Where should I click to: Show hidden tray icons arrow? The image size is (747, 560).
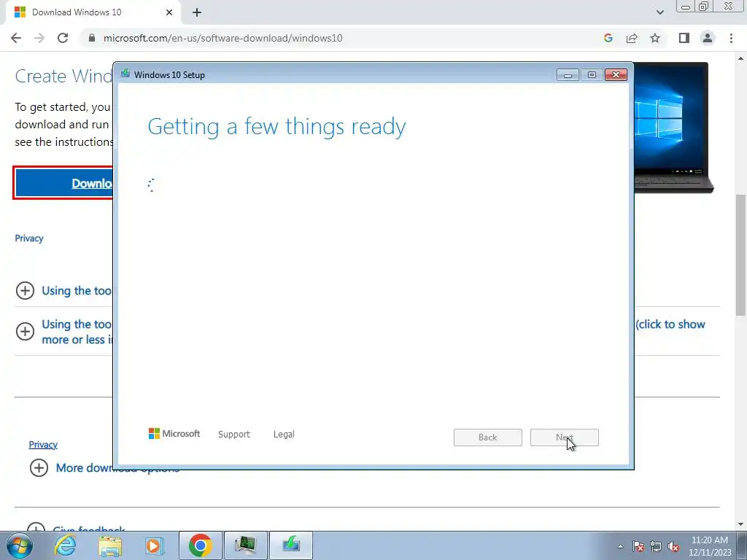[x=620, y=546]
